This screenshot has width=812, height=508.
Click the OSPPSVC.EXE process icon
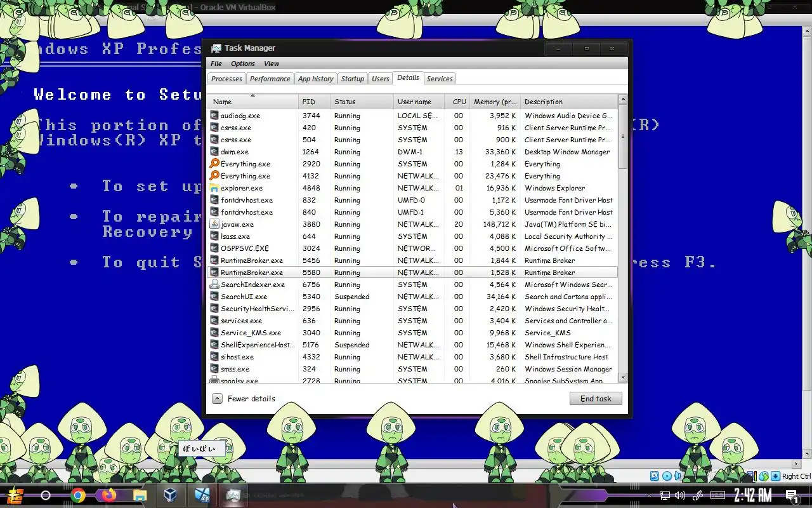pyautogui.click(x=214, y=248)
